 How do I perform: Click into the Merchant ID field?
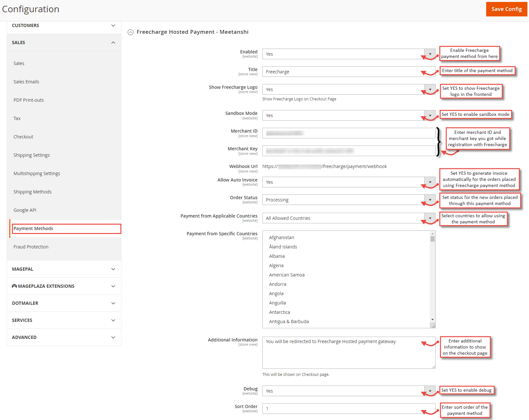(349, 133)
